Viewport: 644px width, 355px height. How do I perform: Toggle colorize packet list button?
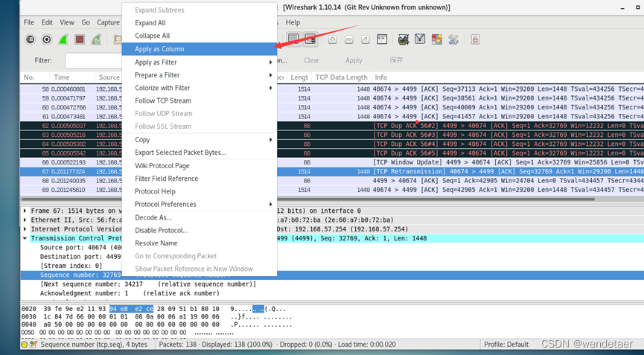pyautogui.click(x=294, y=39)
